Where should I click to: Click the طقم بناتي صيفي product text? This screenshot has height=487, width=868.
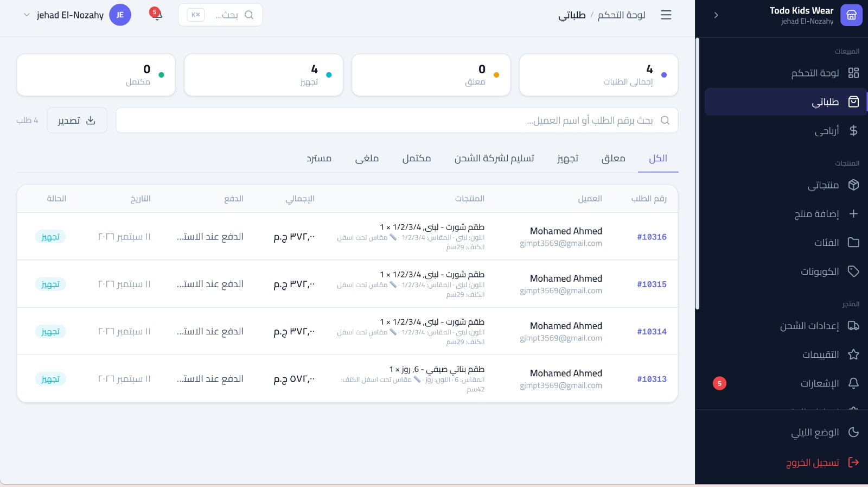pyautogui.click(x=437, y=369)
